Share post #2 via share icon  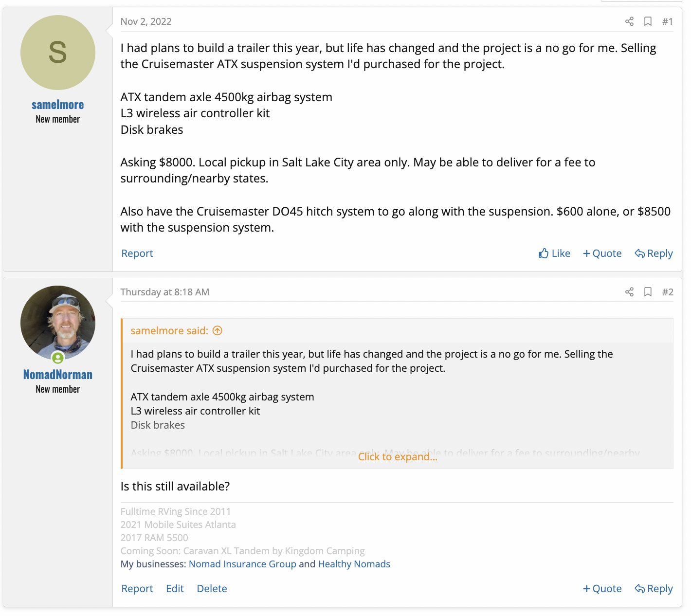coord(629,292)
